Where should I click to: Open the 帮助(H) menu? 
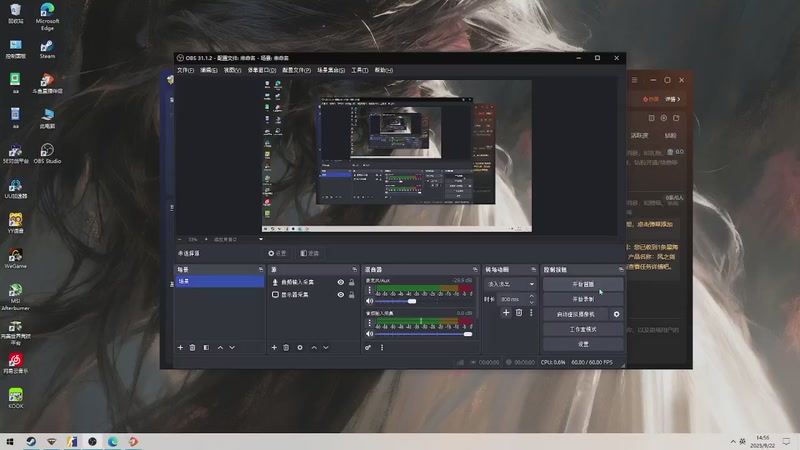(x=384, y=70)
